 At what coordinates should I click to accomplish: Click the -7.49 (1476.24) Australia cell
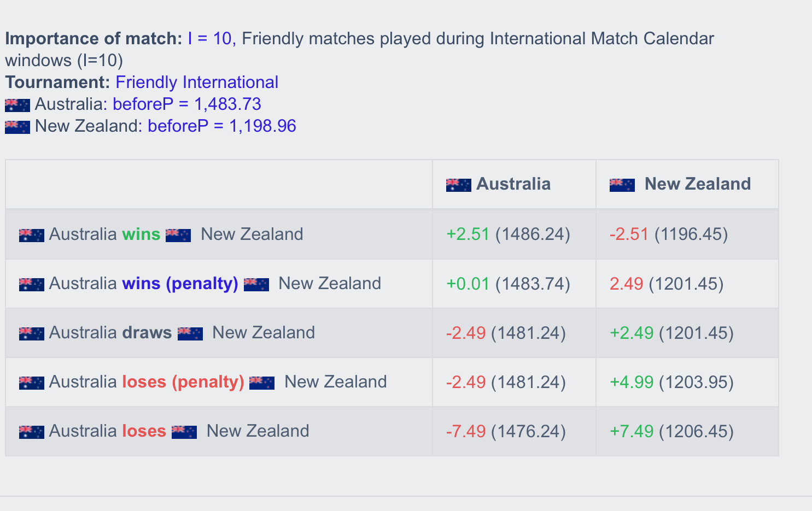tap(514, 431)
